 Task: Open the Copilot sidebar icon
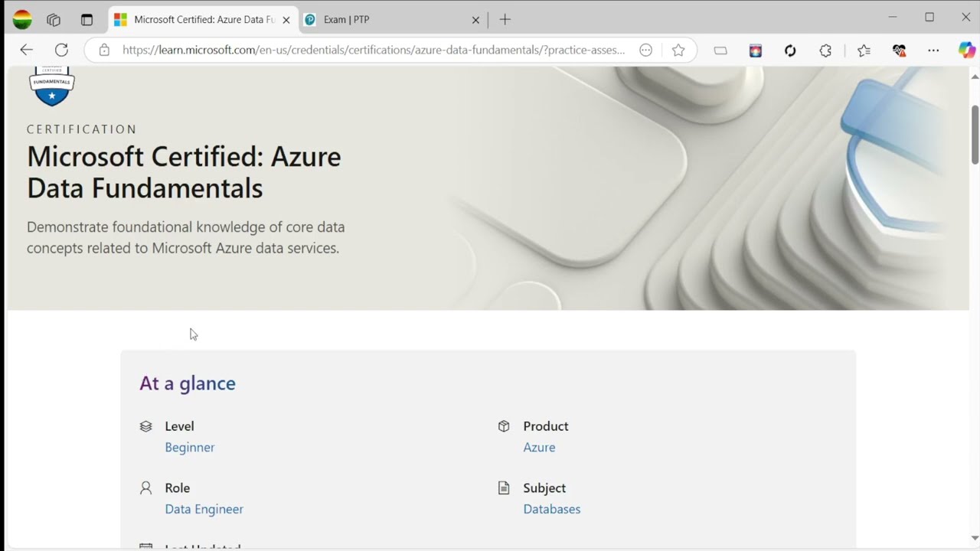pyautogui.click(x=967, y=51)
